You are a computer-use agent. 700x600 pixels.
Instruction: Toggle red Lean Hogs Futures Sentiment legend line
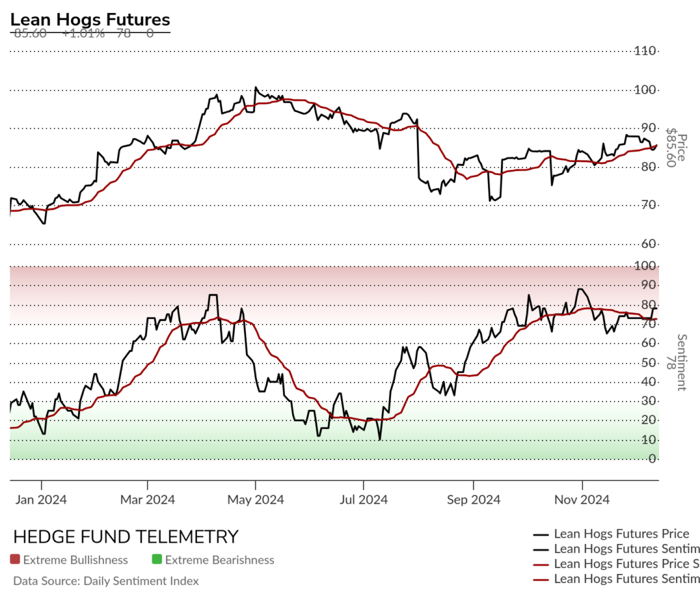(616, 579)
